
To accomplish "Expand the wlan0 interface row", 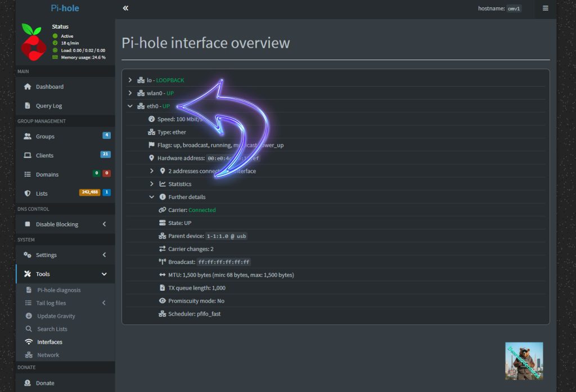I will pyautogui.click(x=130, y=93).
